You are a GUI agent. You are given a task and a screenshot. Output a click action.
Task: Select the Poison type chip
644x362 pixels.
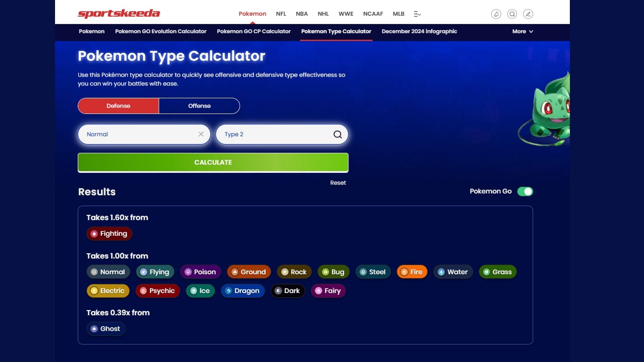[x=201, y=272]
